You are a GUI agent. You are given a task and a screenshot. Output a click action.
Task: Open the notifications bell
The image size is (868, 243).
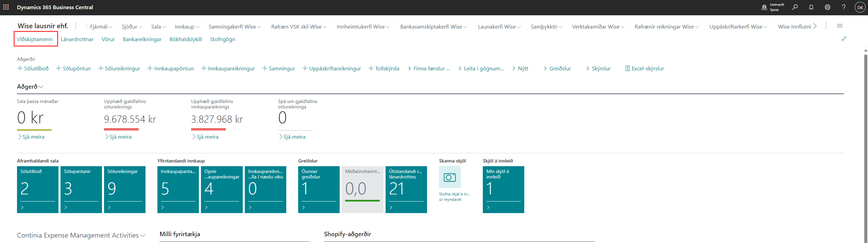tap(811, 7)
